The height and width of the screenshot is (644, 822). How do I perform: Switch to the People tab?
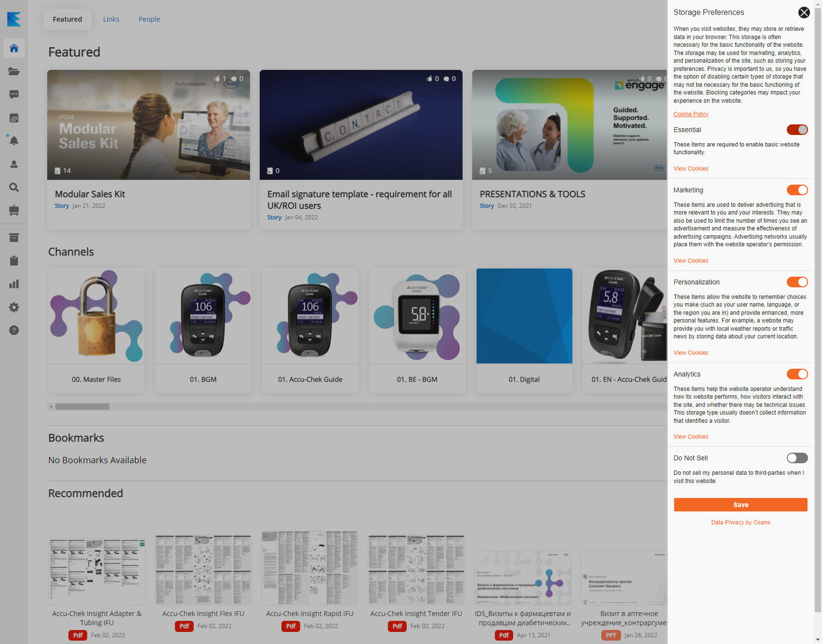pos(149,19)
